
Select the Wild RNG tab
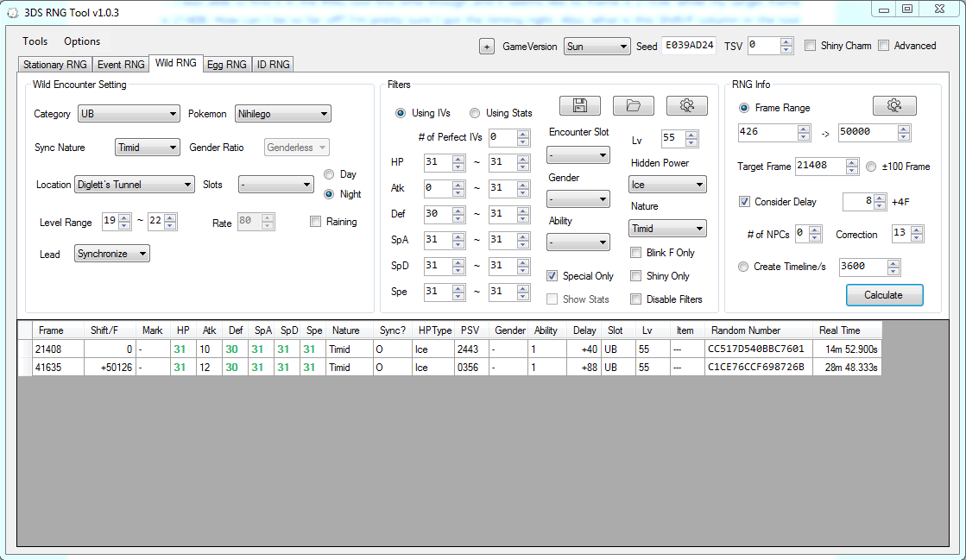point(175,63)
